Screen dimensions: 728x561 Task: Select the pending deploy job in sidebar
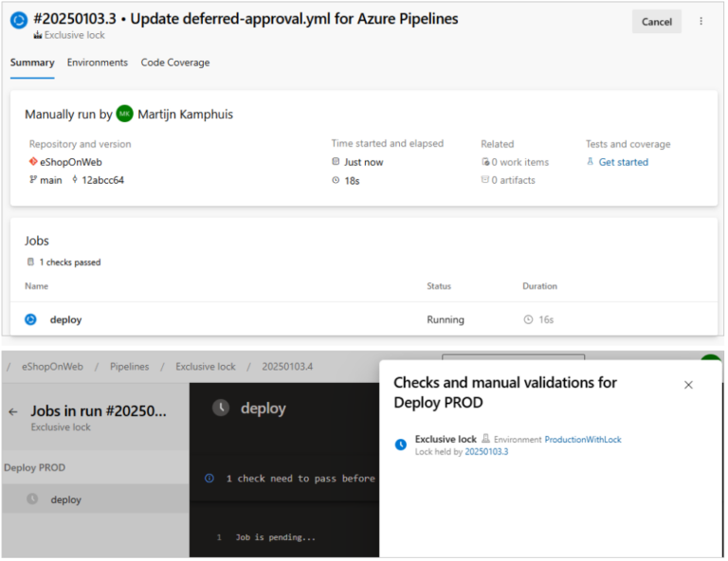[95, 499]
